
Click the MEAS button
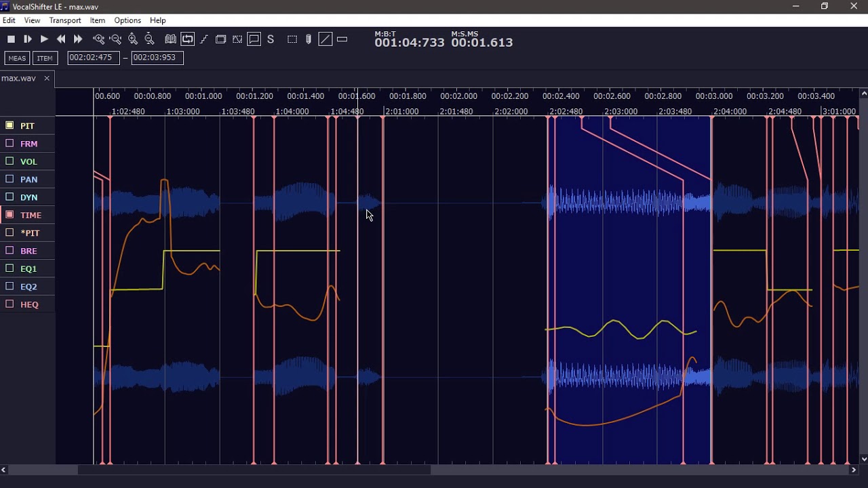point(17,58)
